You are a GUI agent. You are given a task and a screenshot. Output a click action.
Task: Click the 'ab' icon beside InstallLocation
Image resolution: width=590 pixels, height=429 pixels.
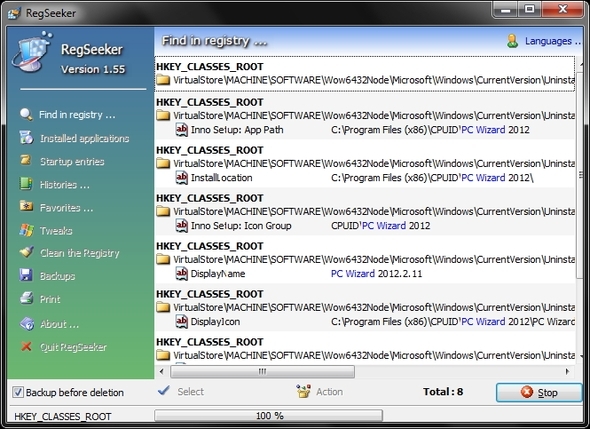coord(182,178)
